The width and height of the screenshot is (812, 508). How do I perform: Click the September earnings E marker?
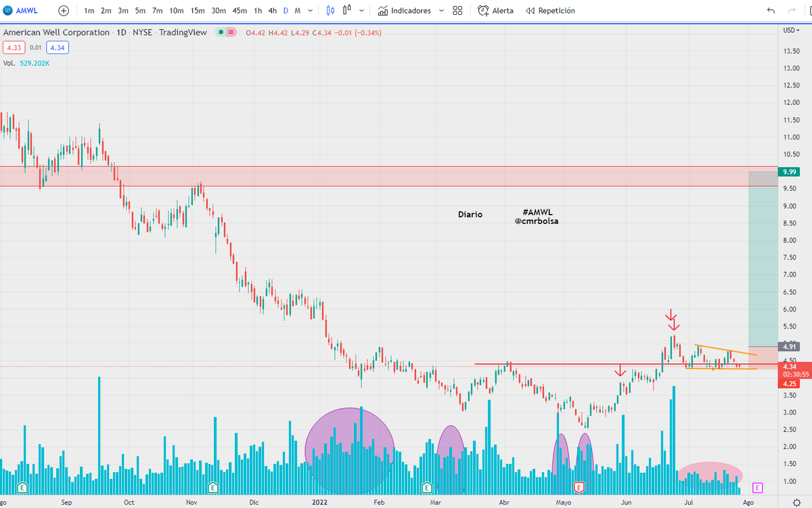pos(23,487)
